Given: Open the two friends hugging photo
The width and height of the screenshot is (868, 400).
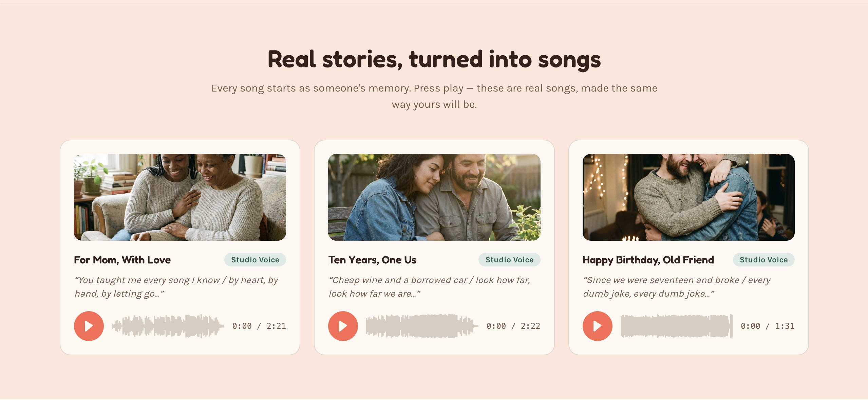Looking at the screenshot, I should click(x=688, y=197).
